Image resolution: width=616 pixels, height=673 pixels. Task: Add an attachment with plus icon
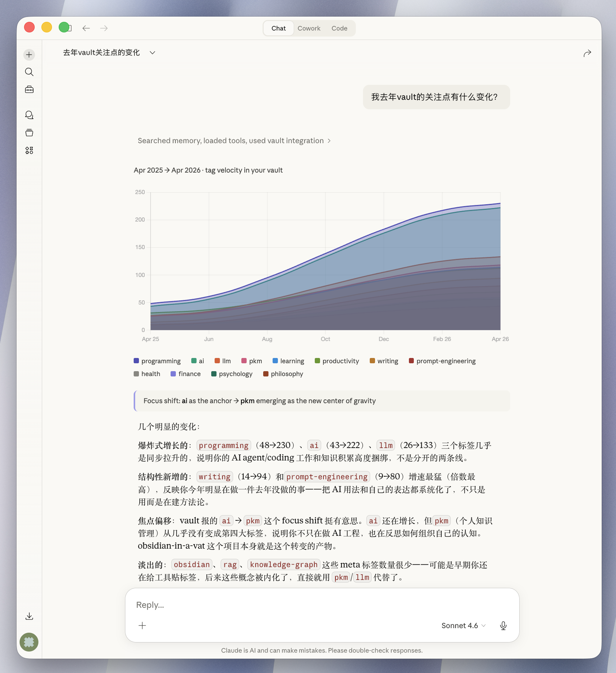click(142, 626)
